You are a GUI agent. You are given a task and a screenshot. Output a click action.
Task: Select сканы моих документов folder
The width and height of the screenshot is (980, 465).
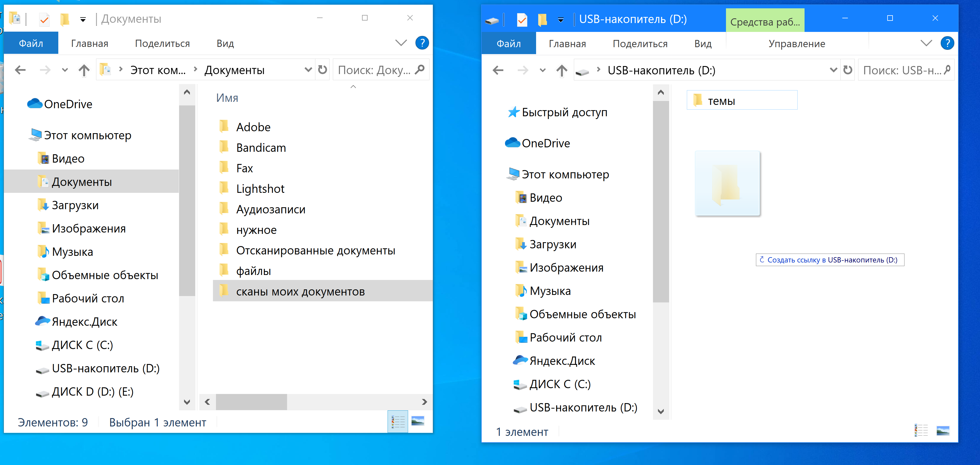click(323, 291)
